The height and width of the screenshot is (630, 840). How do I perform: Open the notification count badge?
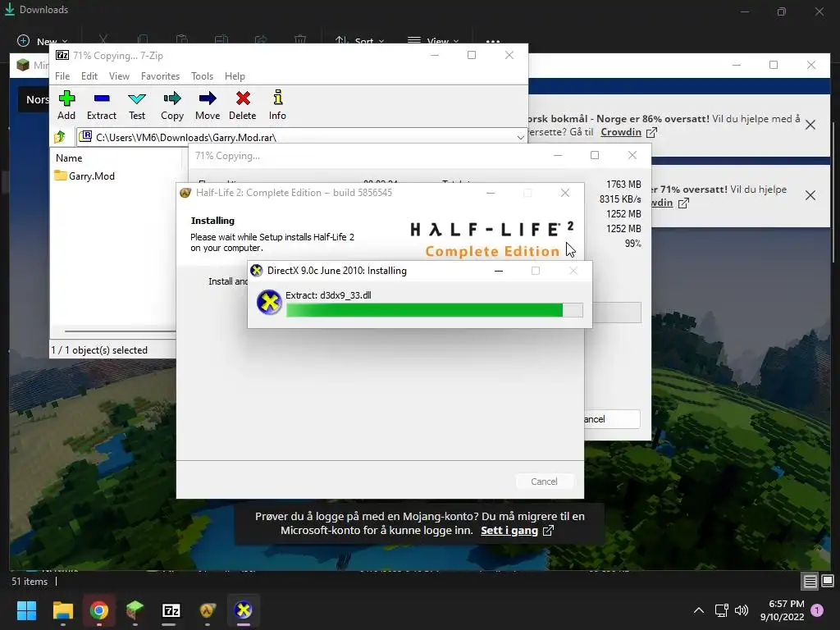click(817, 610)
